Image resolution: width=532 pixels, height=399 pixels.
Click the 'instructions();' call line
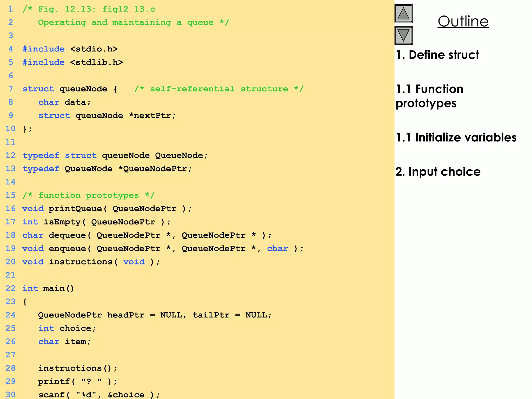click(78, 368)
